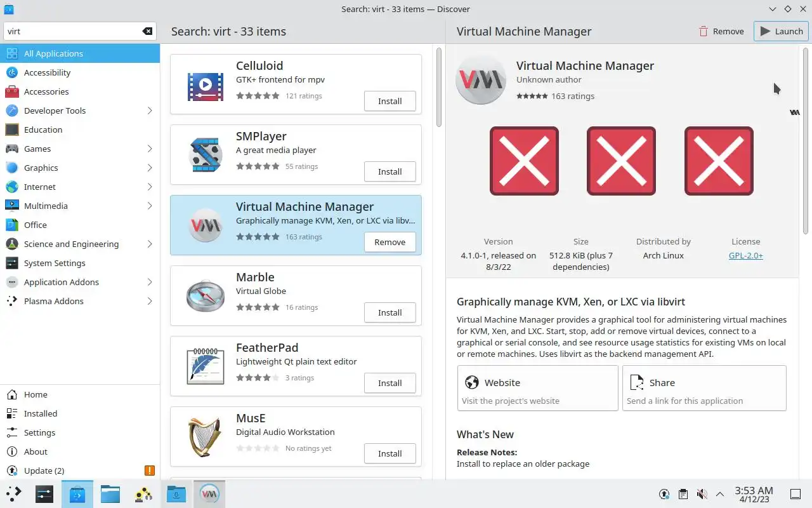
Task: Open the GPL-2.0+ license link
Action: click(x=746, y=255)
